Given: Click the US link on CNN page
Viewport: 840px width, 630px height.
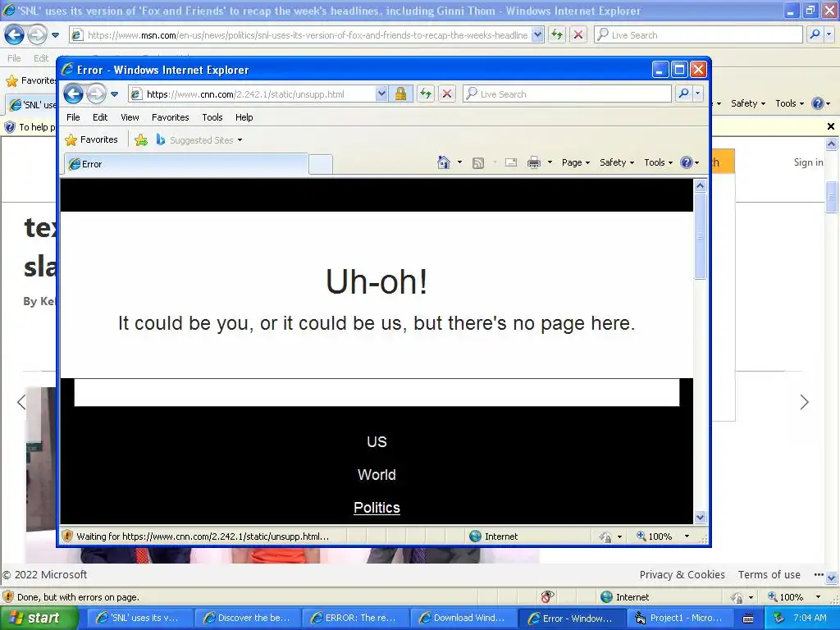Looking at the screenshot, I should (x=377, y=442).
